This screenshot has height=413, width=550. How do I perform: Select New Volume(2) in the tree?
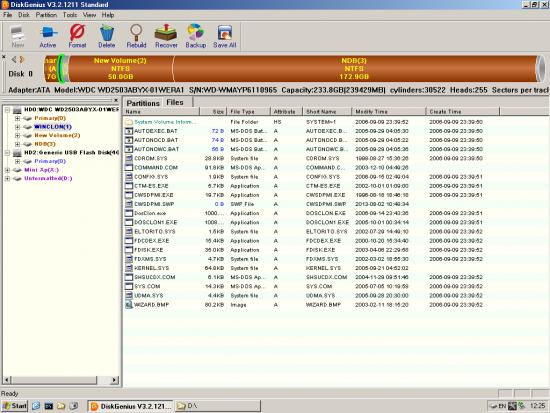coord(57,135)
